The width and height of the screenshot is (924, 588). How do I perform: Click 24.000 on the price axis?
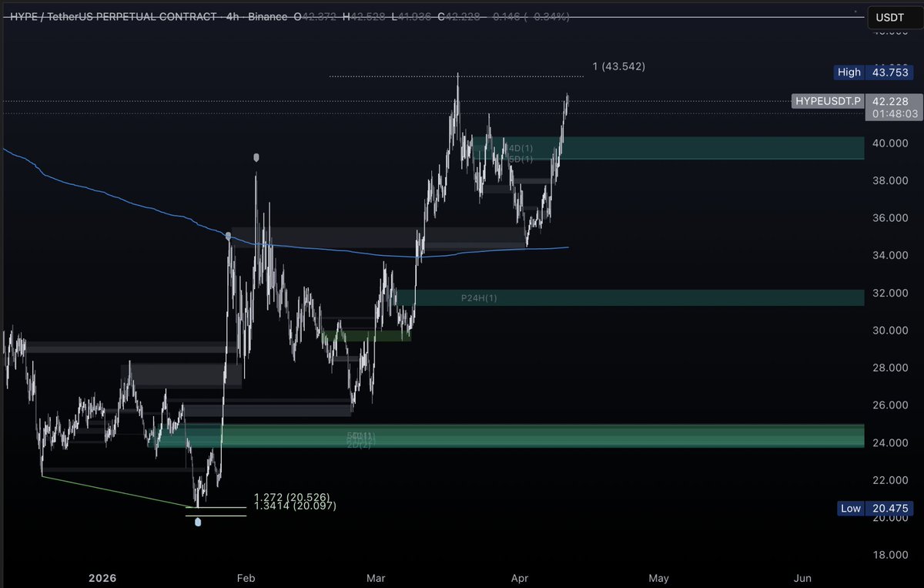click(x=889, y=442)
